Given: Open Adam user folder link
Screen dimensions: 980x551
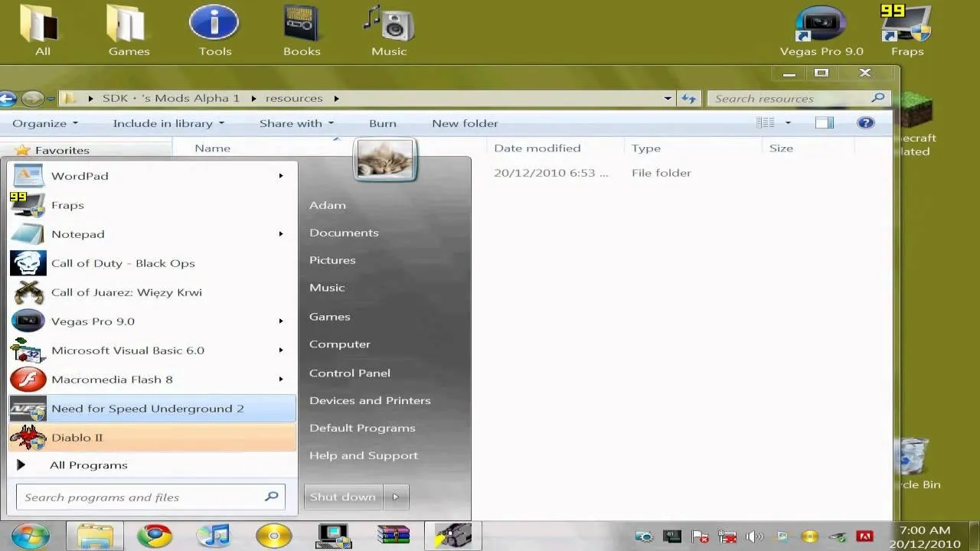Looking at the screenshot, I should click(328, 205).
